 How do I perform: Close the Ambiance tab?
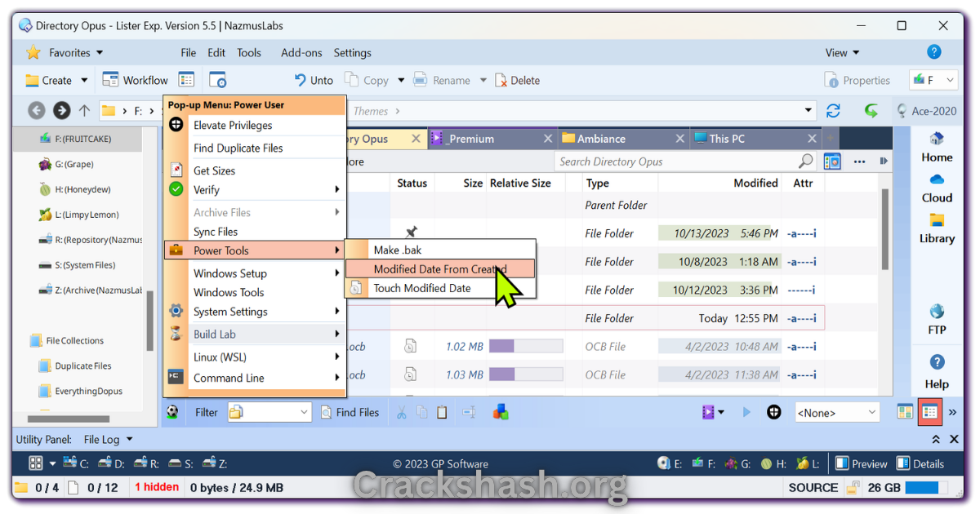coord(679,139)
